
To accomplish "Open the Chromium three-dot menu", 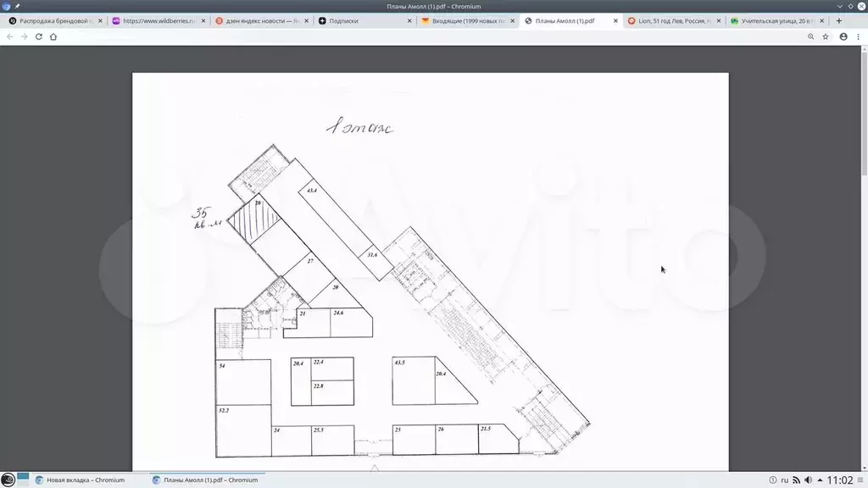I will (859, 37).
